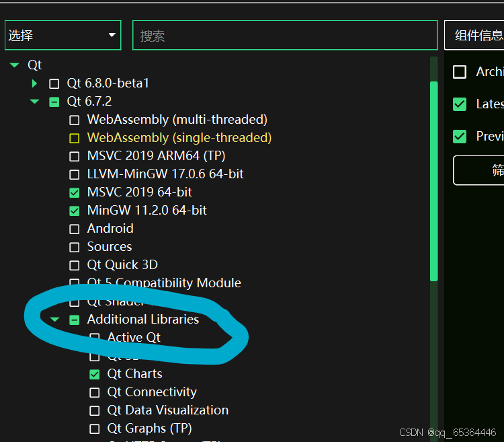
Task: Toggle the Archive filter checkbox
Action: [x=460, y=72]
